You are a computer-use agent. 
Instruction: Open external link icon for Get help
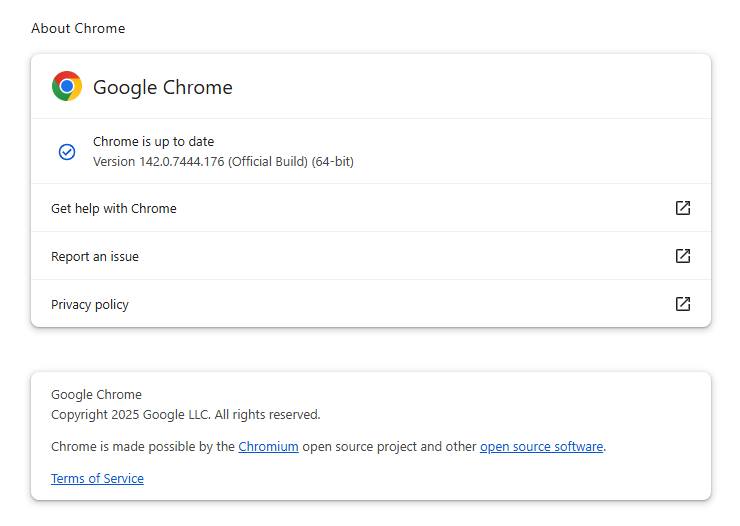[683, 208]
